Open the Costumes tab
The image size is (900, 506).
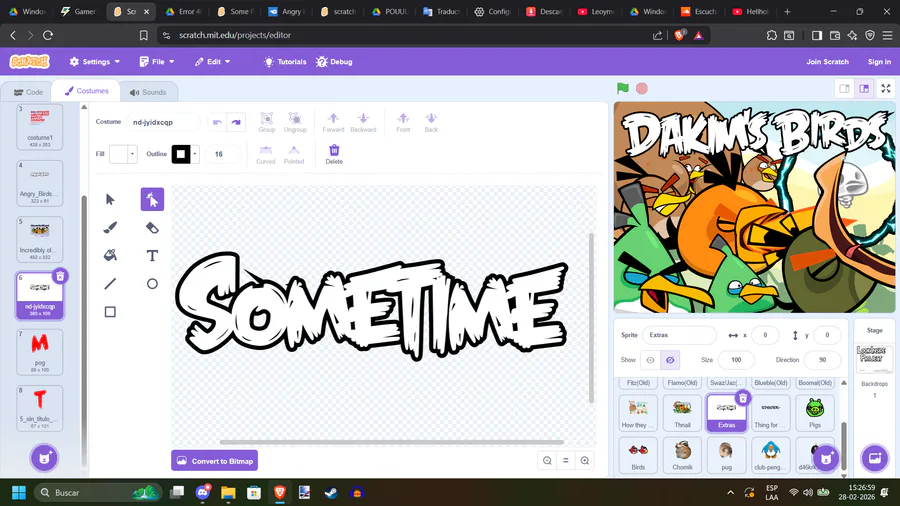(x=86, y=91)
